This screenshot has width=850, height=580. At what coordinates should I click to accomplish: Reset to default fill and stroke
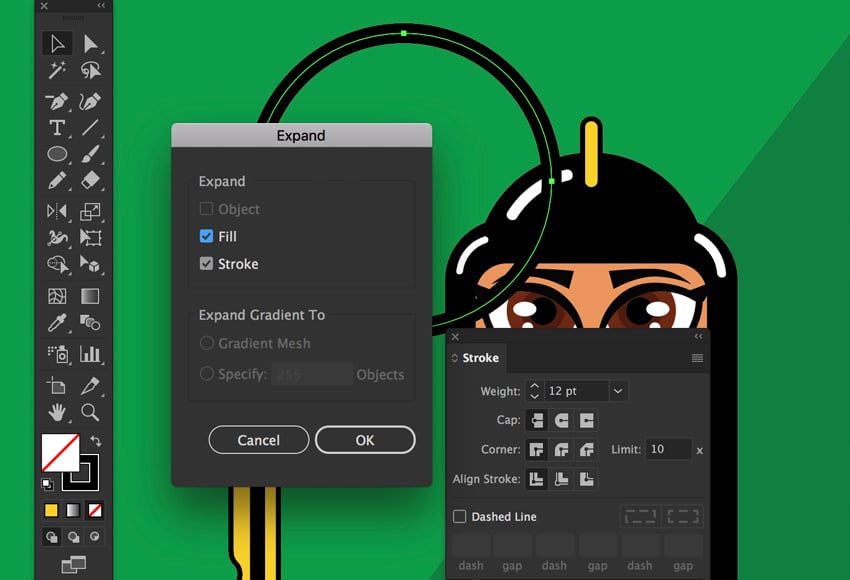[x=47, y=484]
